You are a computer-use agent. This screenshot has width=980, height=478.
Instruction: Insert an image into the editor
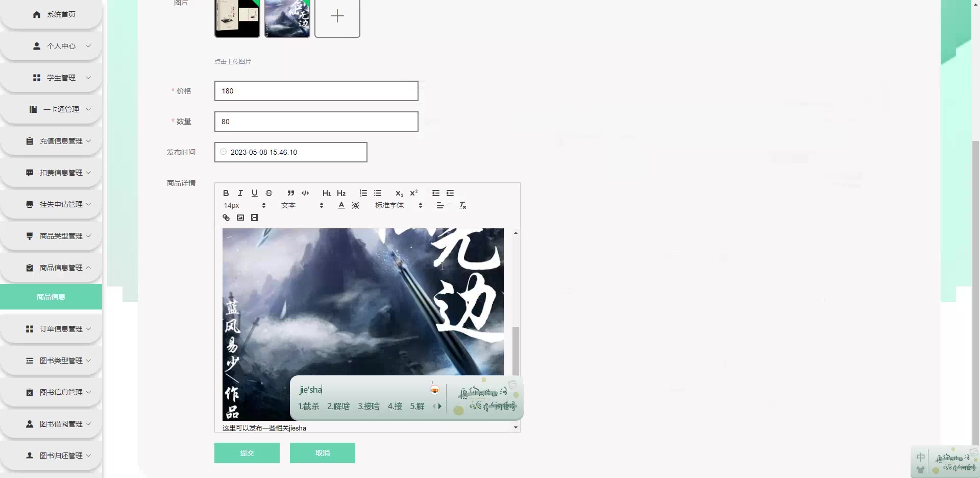pos(240,218)
